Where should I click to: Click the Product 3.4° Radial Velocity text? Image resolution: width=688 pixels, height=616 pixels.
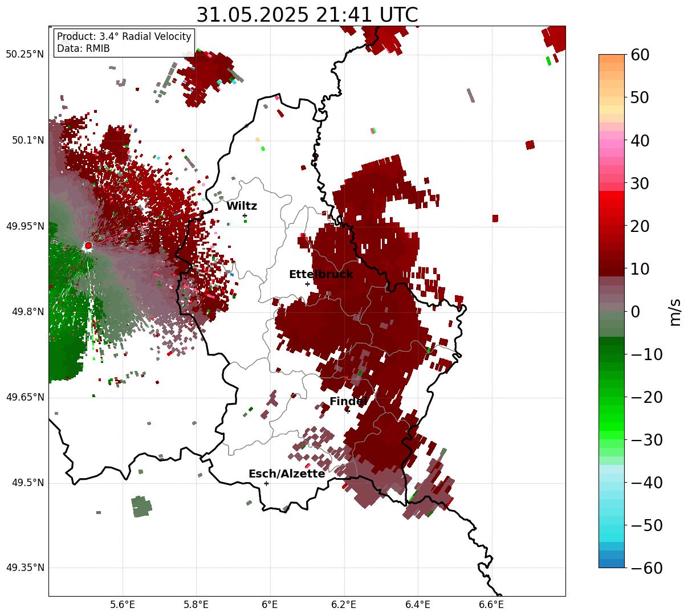(x=124, y=36)
